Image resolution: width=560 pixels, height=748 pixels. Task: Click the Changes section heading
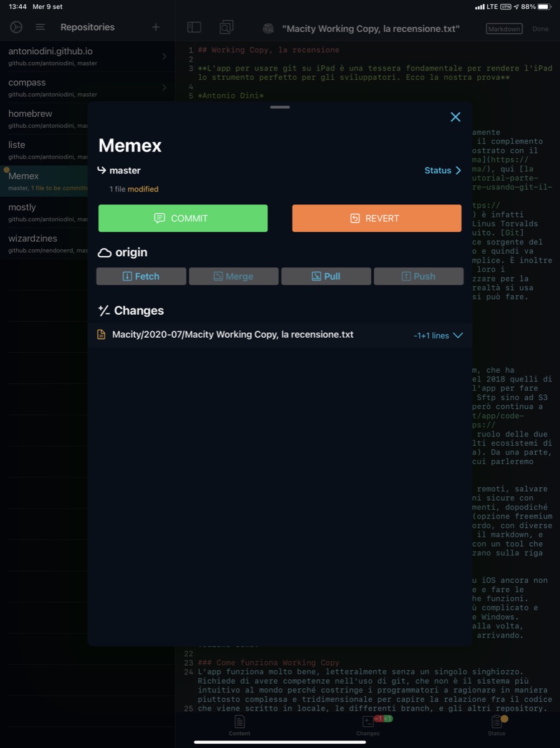[x=131, y=310]
